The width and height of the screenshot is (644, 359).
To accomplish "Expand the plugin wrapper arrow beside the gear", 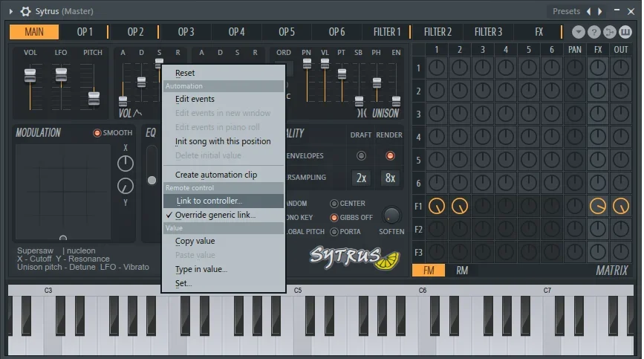I will [10, 11].
